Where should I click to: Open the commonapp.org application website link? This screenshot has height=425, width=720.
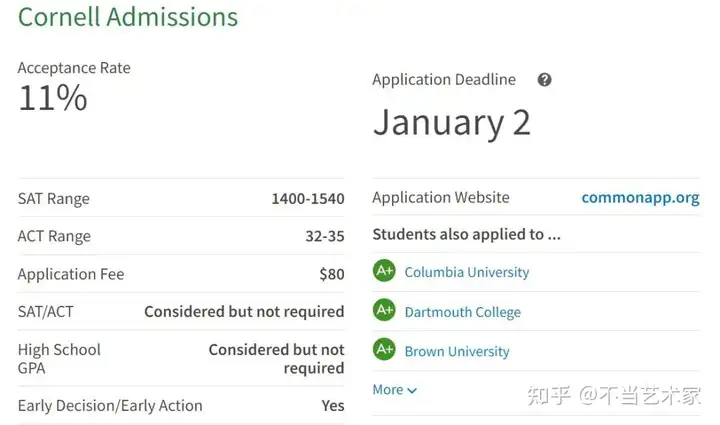point(640,198)
